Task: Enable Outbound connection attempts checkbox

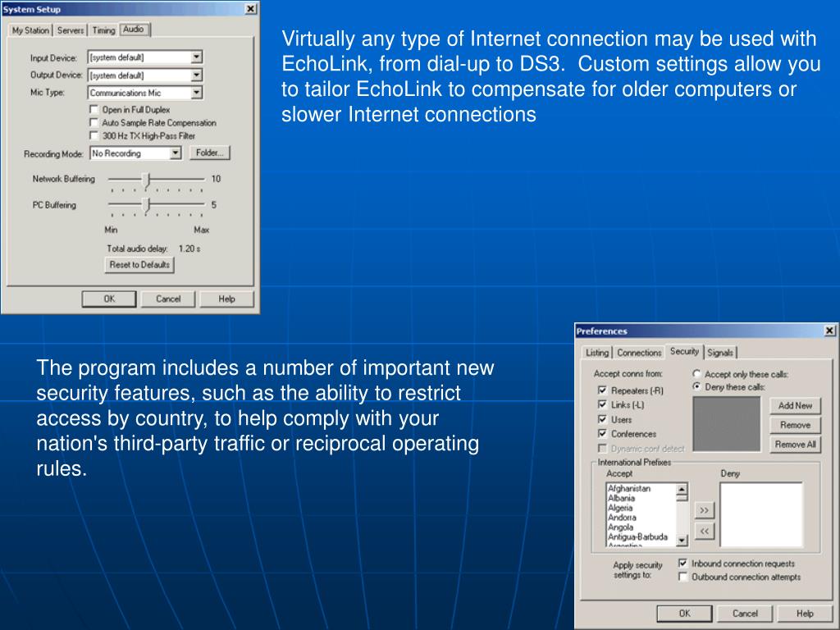Action: (682, 577)
